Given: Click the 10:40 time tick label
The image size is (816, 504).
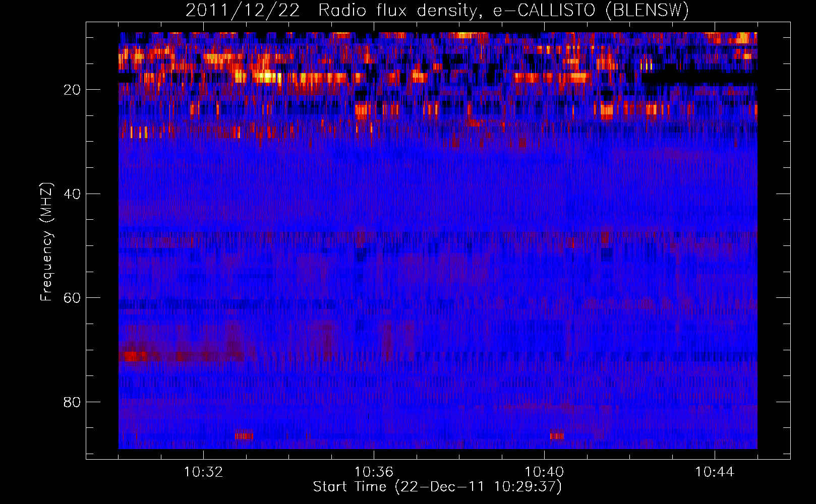Looking at the screenshot, I should tap(544, 472).
